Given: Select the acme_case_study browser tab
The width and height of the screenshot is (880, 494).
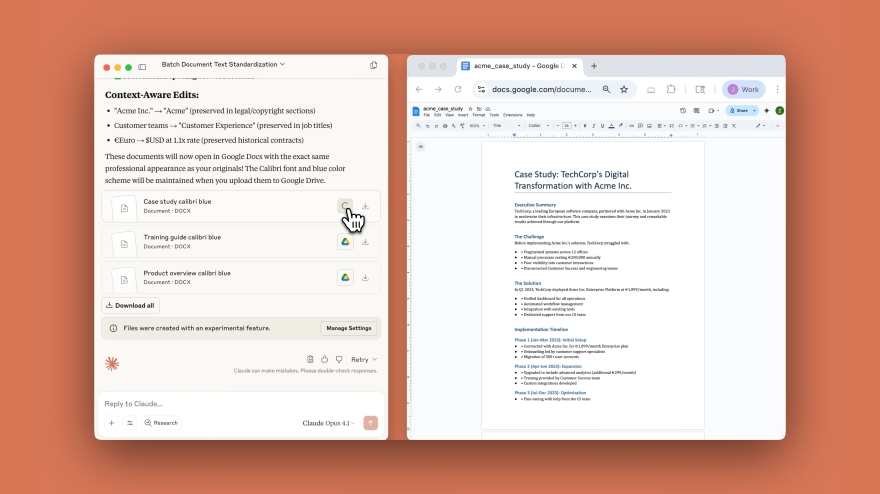Looking at the screenshot, I should 518,66.
